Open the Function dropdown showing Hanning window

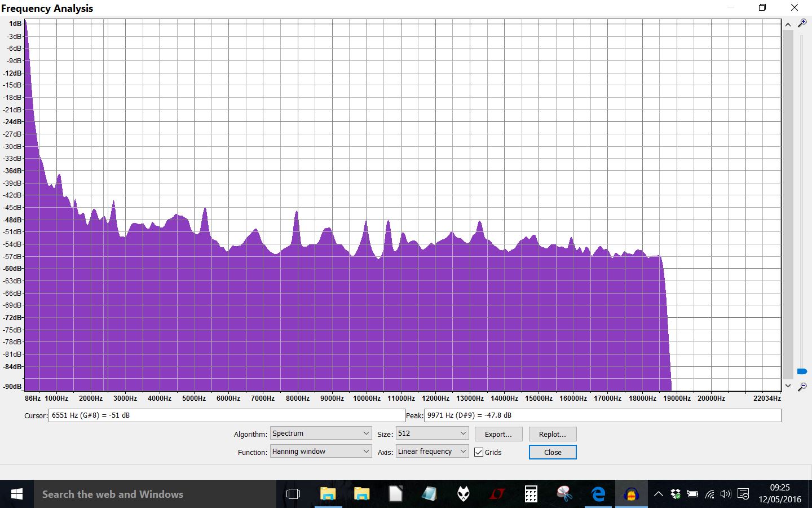pyautogui.click(x=321, y=452)
